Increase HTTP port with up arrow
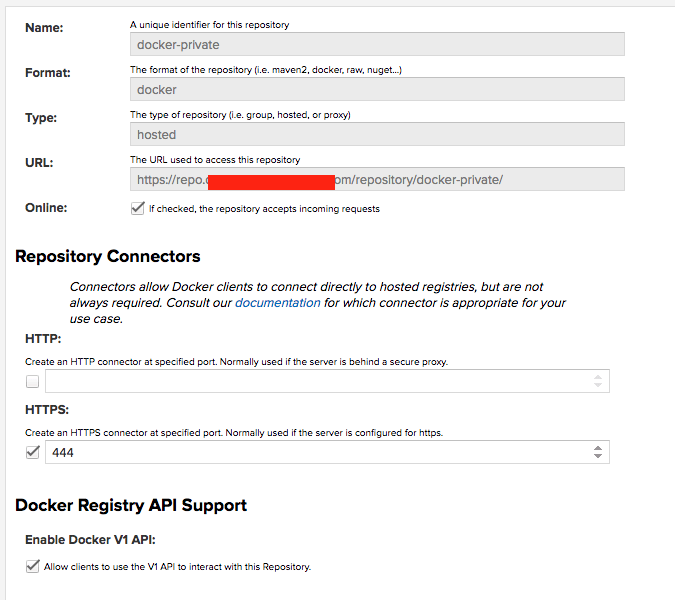The image size is (675, 600). [597, 376]
